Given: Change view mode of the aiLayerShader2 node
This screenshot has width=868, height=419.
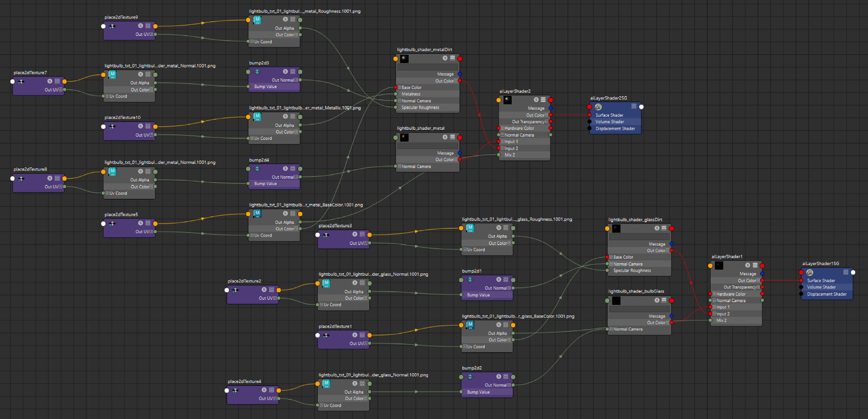Looking at the screenshot, I should click(x=543, y=100).
